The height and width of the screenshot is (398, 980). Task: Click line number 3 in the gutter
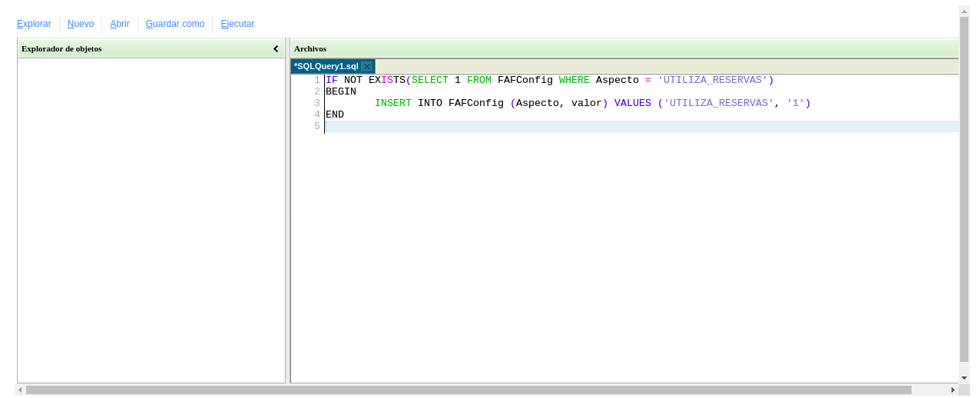316,103
